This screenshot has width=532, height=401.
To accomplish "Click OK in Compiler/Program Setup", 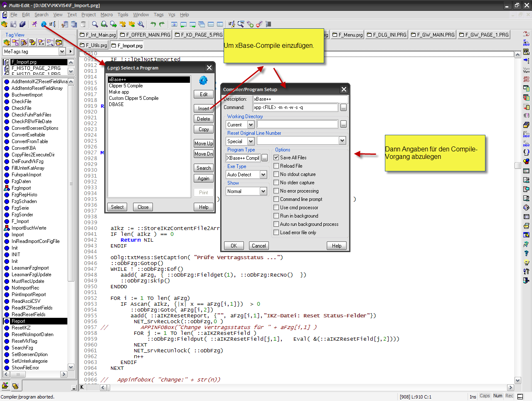I will (234, 246).
